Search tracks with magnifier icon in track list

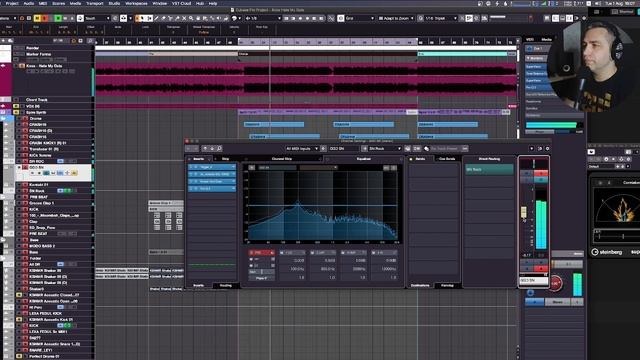click(x=90, y=41)
